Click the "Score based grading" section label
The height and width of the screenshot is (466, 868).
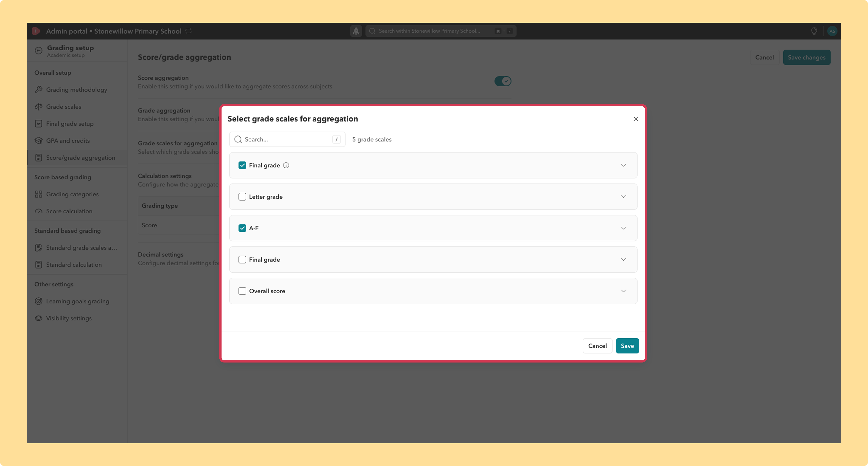click(x=63, y=177)
